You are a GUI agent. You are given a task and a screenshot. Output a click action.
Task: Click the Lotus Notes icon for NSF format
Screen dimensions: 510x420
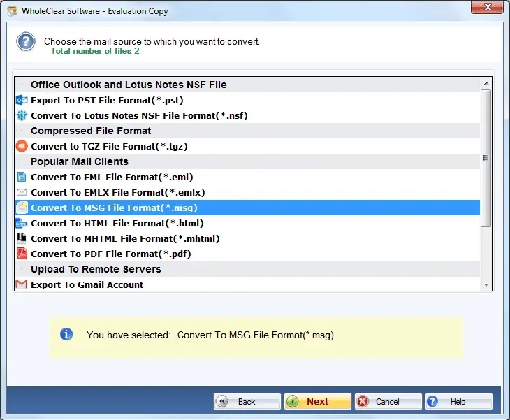coord(22,115)
